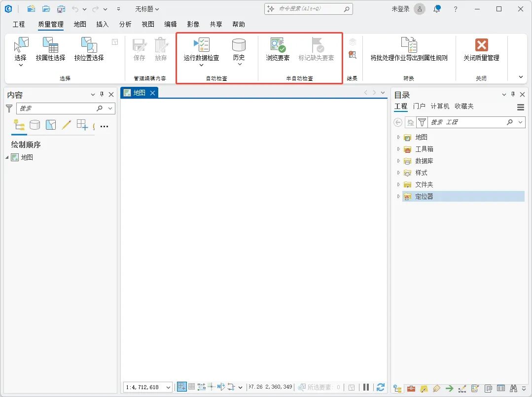Switch to the 分析 ribbon tab
532x397 pixels.
click(x=125, y=25)
